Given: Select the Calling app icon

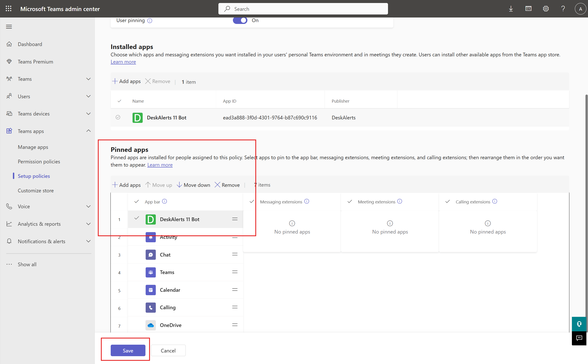Looking at the screenshot, I should pos(151,307).
